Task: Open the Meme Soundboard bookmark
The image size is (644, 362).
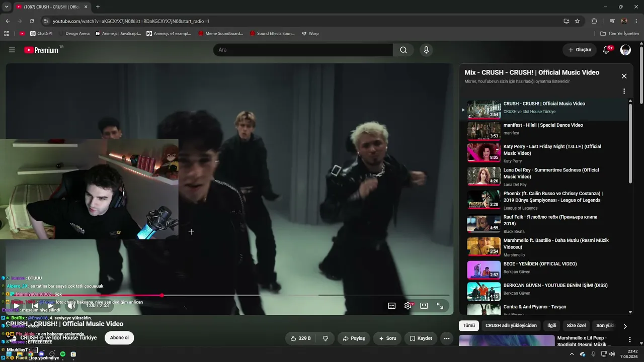Action: pos(220,34)
